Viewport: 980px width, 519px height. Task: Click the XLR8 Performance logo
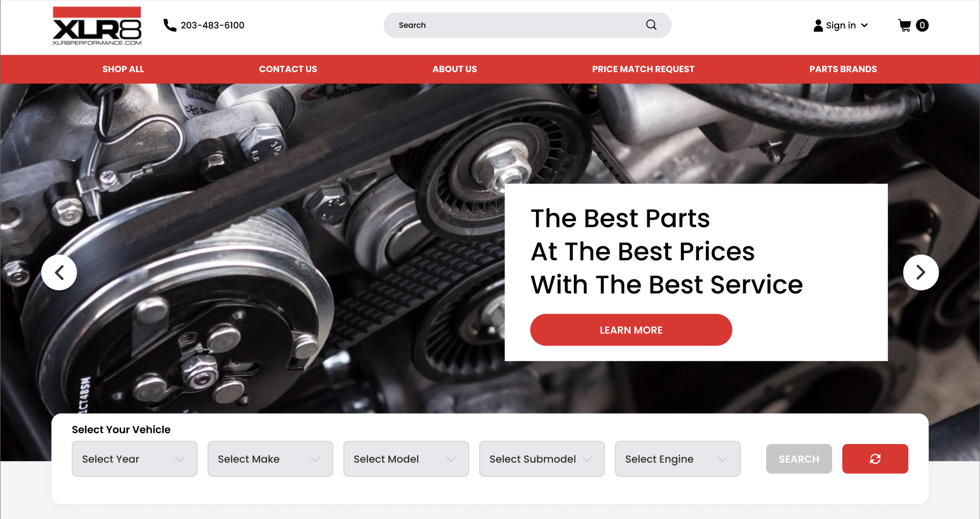click(97, 26)
